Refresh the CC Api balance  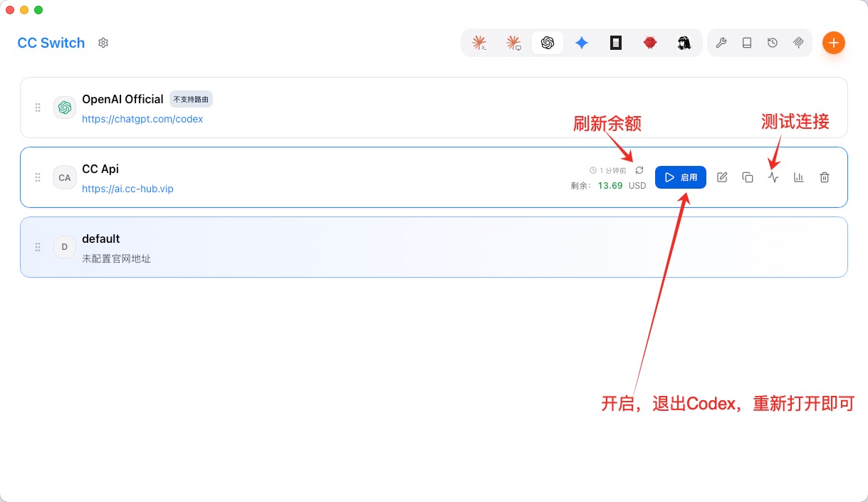[x=639, y=170]
